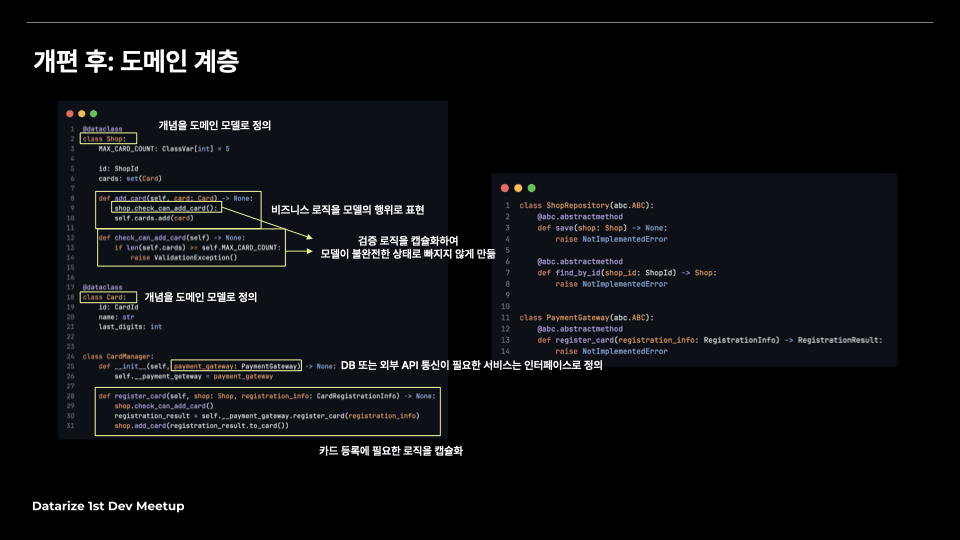Click the 'name: str' field line
This screenshot has width=960, height=540.
coord(116,317)
